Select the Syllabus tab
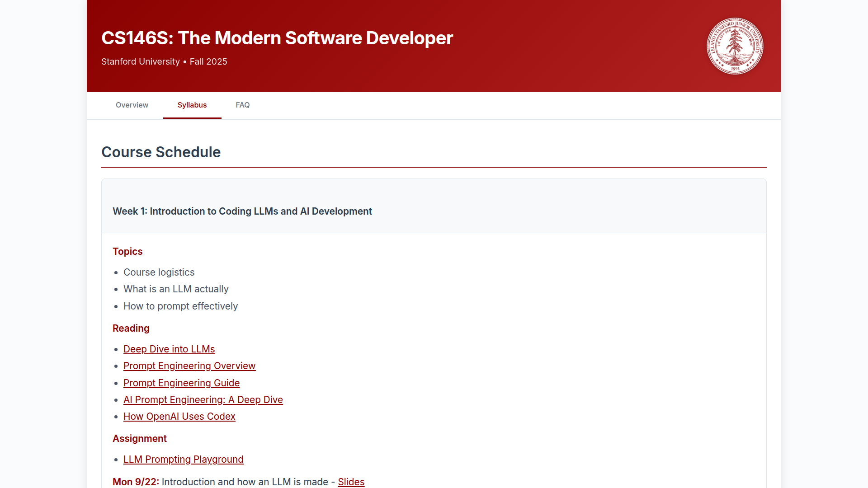This screenshot has width=868, height=488. click(x=192, y=105)
